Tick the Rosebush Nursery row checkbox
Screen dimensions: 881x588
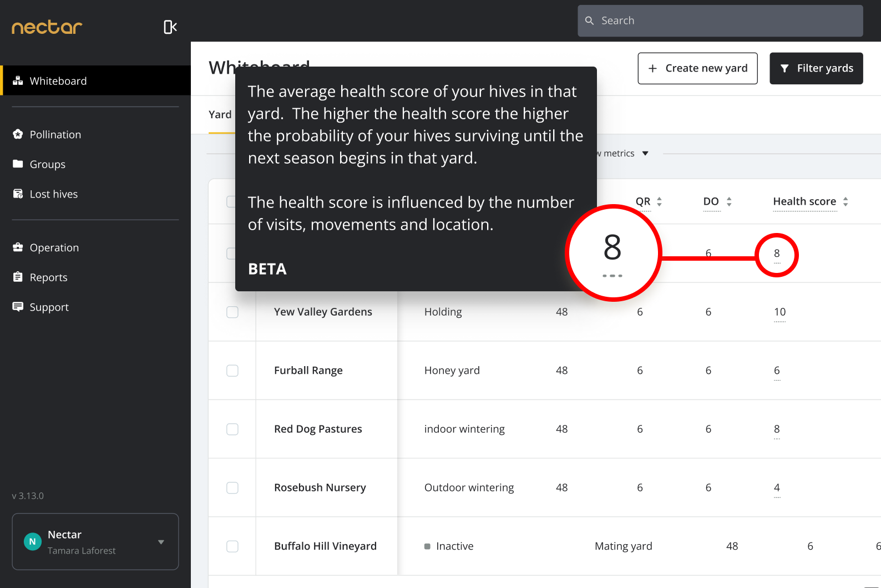tap(232, 488)
